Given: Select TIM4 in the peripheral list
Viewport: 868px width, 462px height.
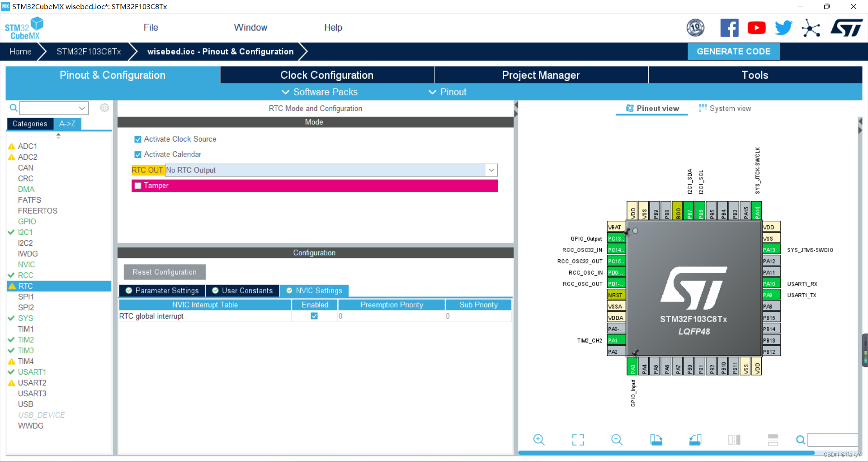Looking at the screenshot, I should pos(26,361).
